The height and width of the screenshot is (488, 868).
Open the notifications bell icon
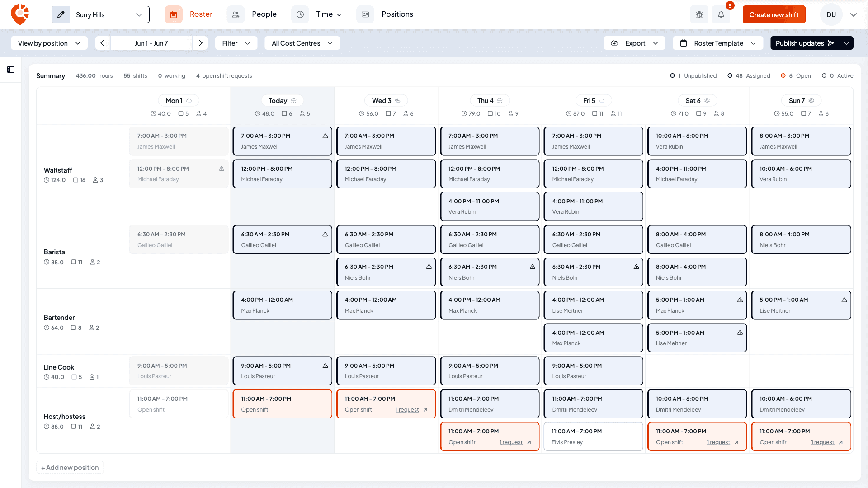tap(721, 14)
